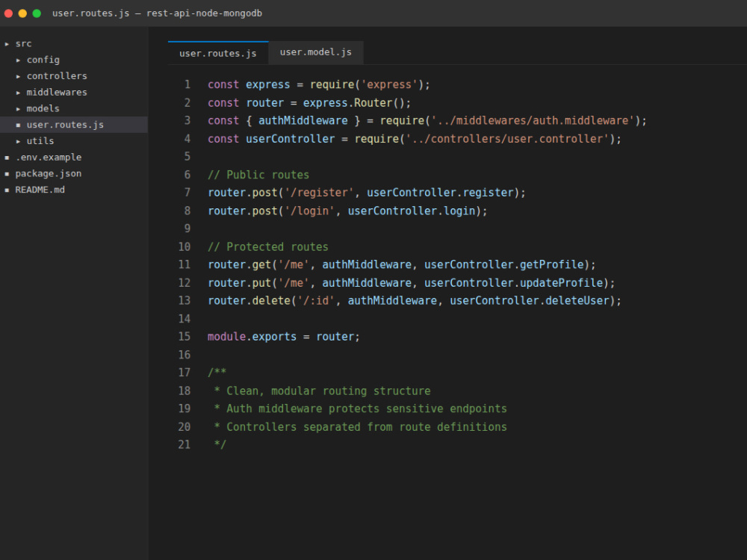This screenshot has width=747, height=560.
Task: Click line number 15 in gutter
Action: point(185,337)
